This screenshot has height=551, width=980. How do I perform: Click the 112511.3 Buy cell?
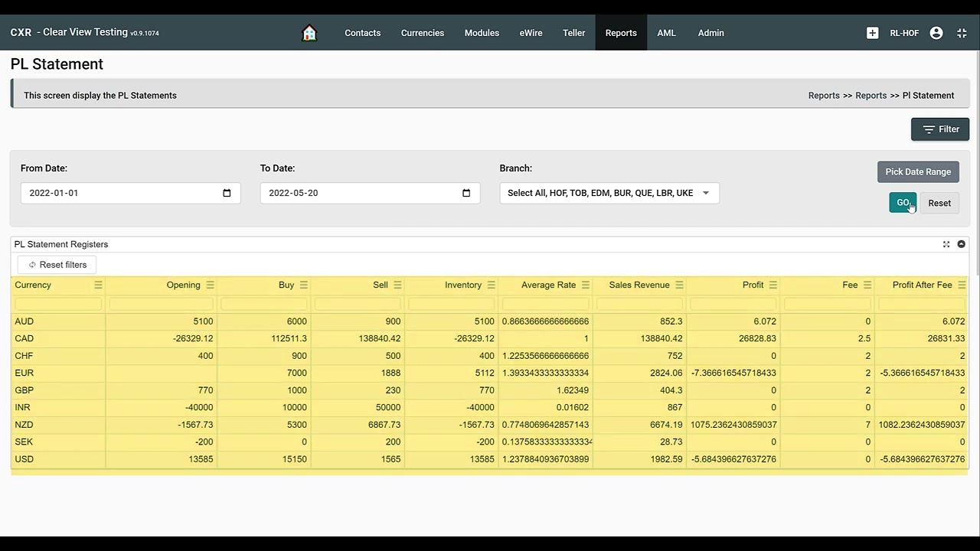click(263, 338)
